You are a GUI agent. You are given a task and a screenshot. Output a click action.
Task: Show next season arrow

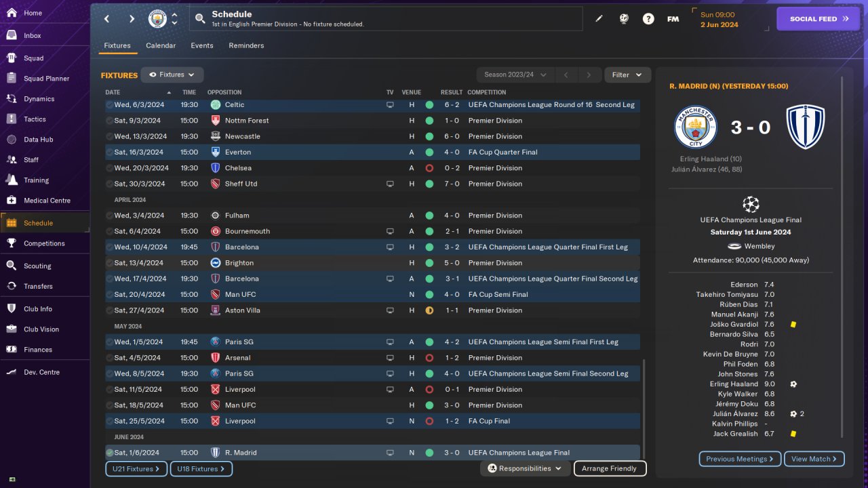[589, 75]
